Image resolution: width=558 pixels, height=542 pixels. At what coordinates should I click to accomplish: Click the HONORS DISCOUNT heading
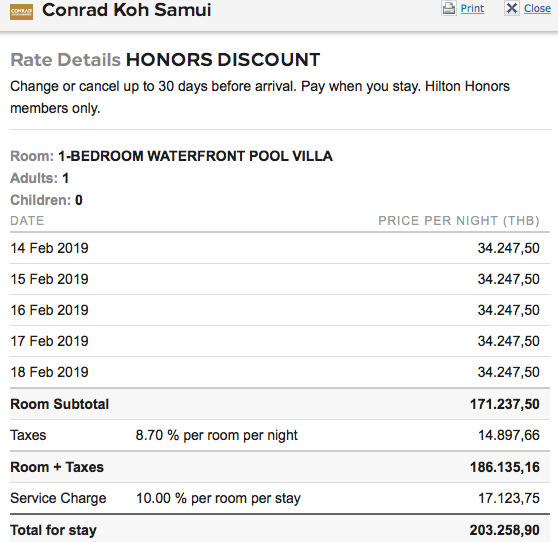pos(223,60)
